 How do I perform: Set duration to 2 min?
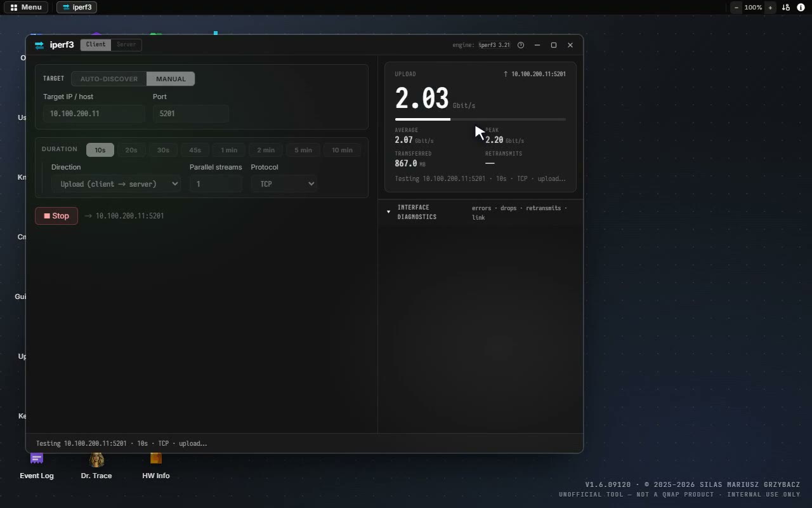click(x=266, y=150)
